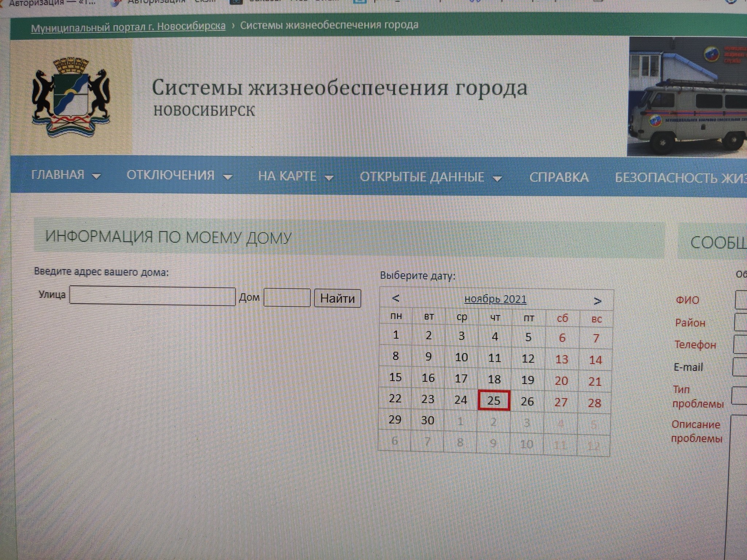This screenshot has width=747, height=560.
Task: Open the СПРАВКА menu item
Action: click(x=558, y=178)
